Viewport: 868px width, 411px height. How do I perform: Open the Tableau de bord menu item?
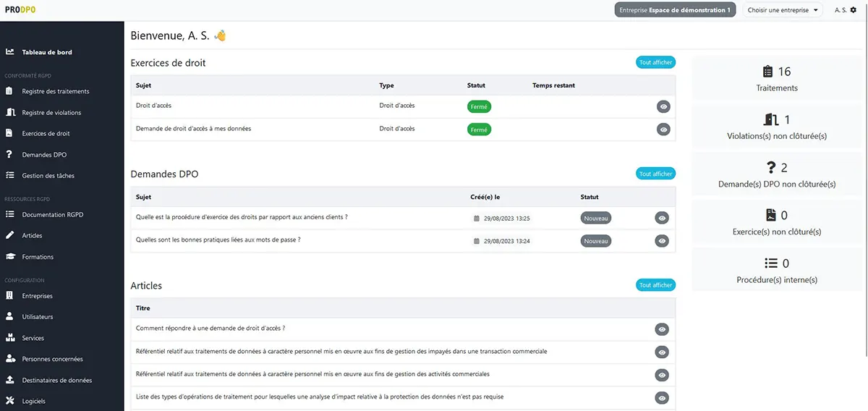pos(47,52)
